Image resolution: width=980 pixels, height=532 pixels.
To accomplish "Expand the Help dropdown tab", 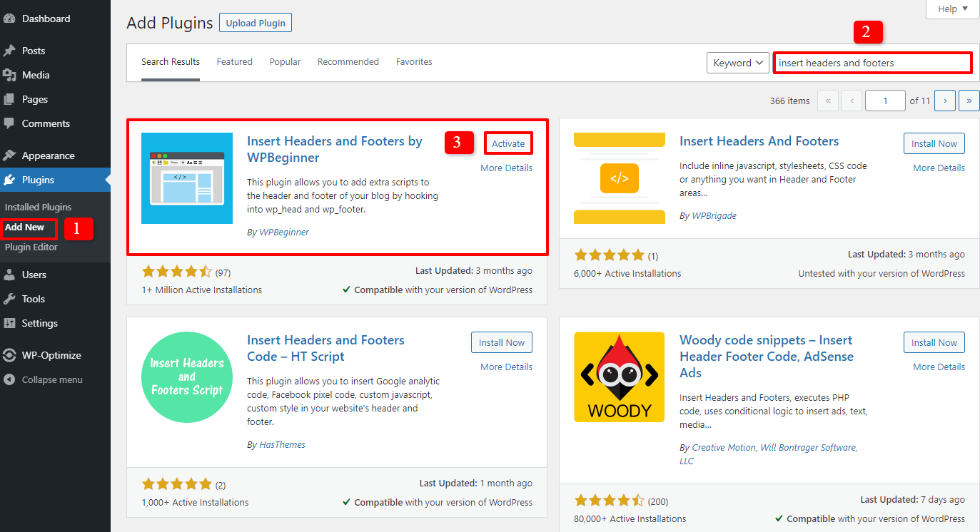I will [953, 9].
